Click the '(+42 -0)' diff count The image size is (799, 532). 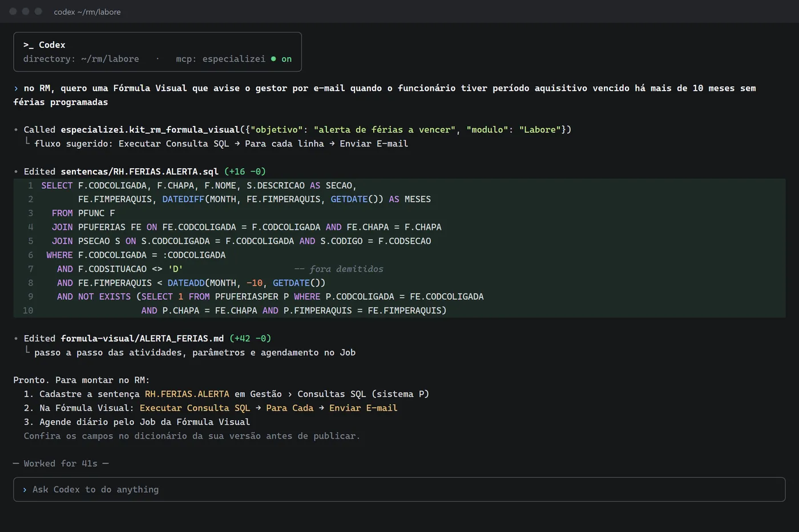coord(250,339)
